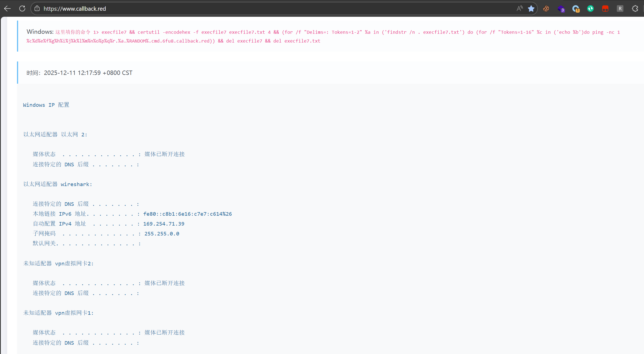This screenshot has width=644, height=354.
Task: Open the red square extension icon
Action: pos(605,9)
